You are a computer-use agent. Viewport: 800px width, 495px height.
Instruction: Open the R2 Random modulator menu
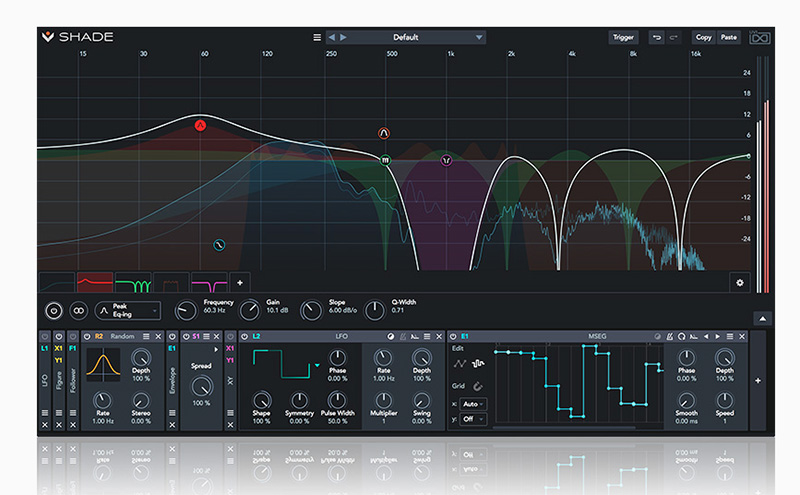(146, 337)
